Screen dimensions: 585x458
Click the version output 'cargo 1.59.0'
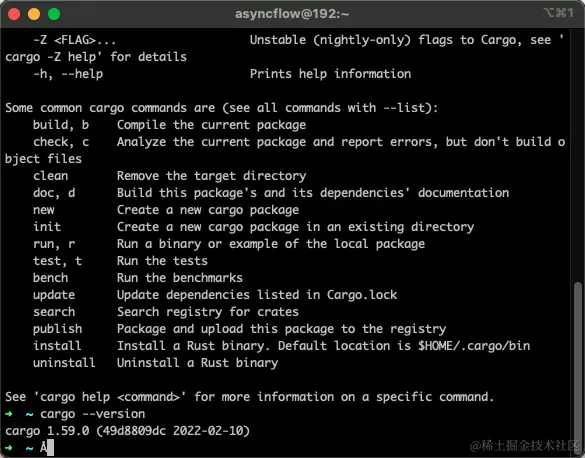point(47,431)
